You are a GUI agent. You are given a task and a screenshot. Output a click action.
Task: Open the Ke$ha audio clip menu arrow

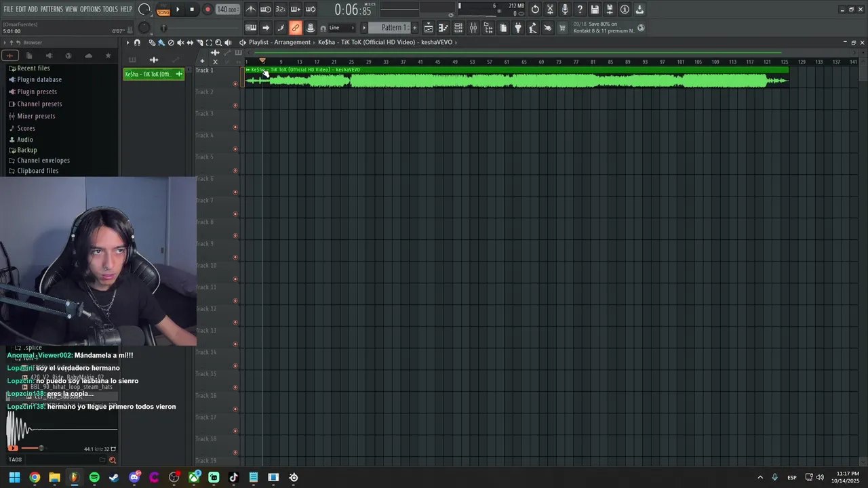[x=248, y=70]
